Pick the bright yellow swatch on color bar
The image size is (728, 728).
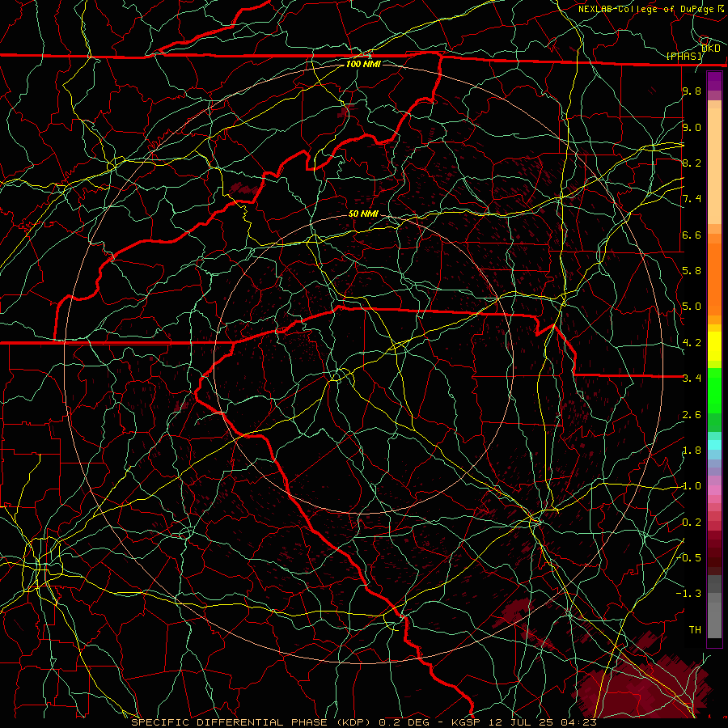point(714,346)
